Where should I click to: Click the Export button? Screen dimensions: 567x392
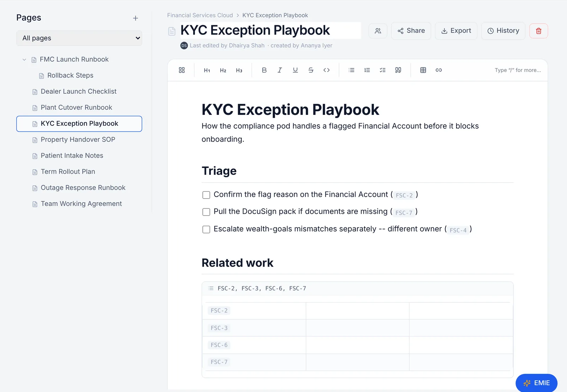click(456, 31)
